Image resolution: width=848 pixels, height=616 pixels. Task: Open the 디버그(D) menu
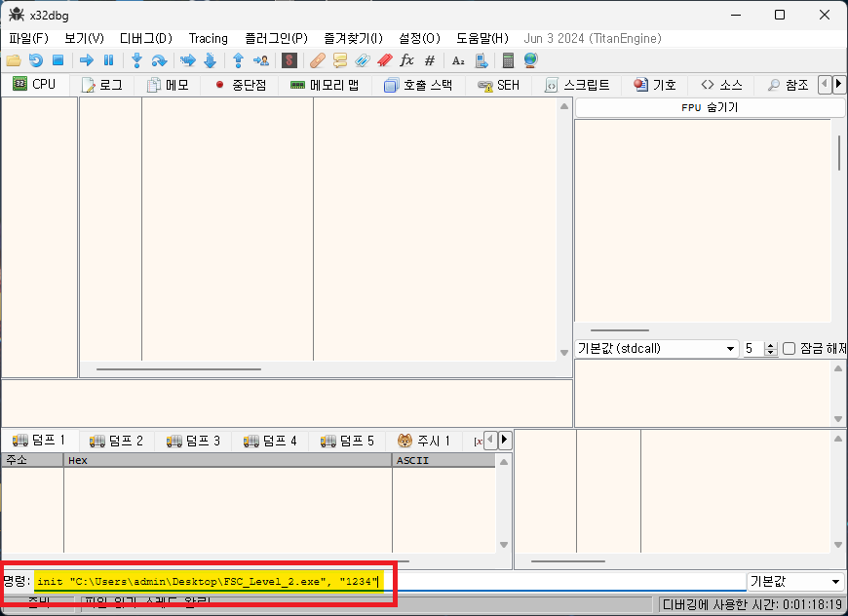[x=145, y=38]
